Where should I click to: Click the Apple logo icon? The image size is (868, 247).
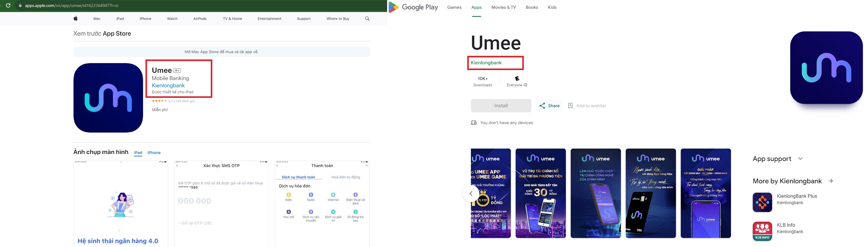click(76, 18)
